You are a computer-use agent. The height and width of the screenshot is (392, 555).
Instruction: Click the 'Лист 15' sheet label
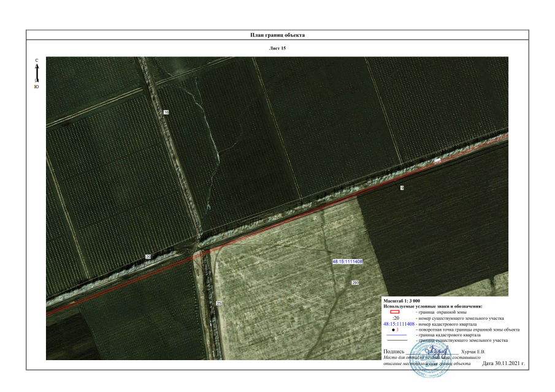[x=277, y=47]
